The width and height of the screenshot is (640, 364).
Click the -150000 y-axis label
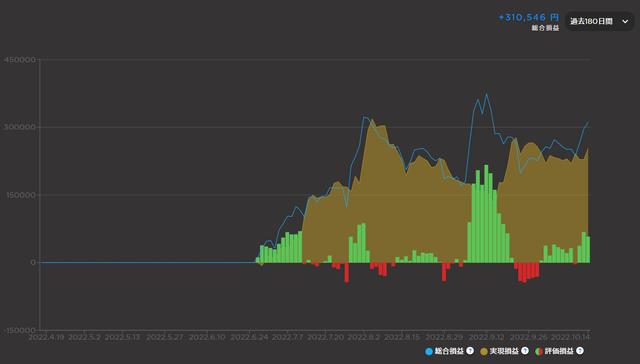pyautogui.click(x=20, y=330)
